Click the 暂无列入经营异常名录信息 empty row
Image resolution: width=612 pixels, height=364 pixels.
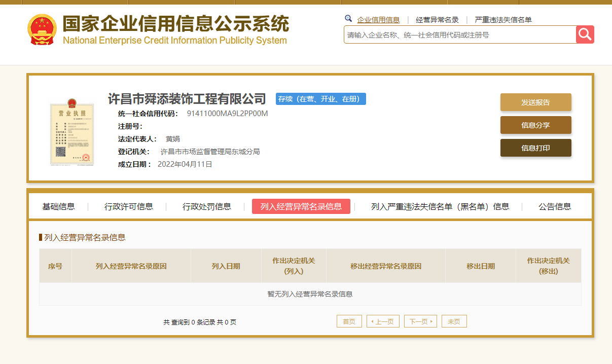[x=310, y=294]
